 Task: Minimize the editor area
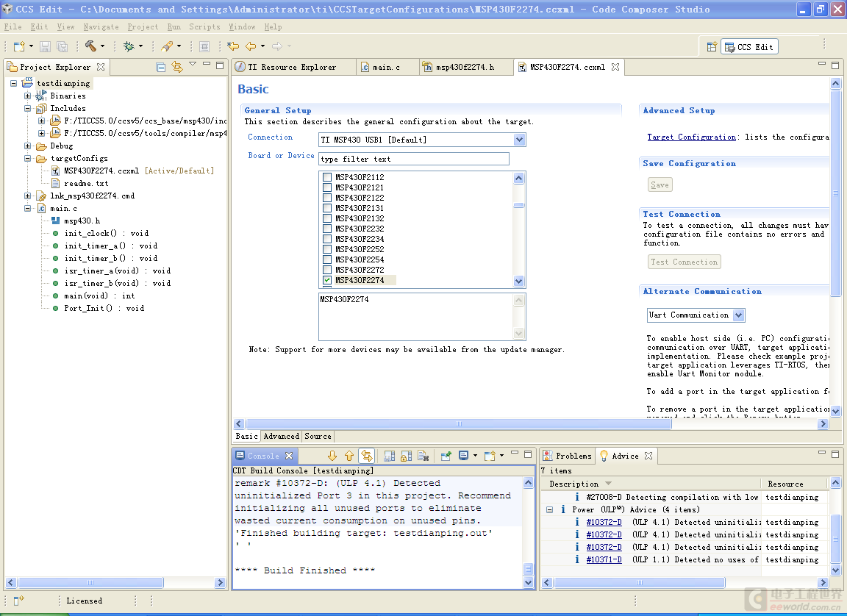tap(821, 64)
